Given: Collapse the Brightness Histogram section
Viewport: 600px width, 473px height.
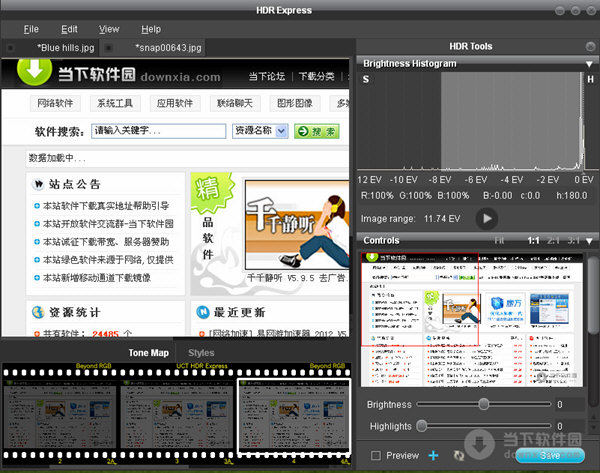Looking at the screenshot, I should click(x=589, y=64).
